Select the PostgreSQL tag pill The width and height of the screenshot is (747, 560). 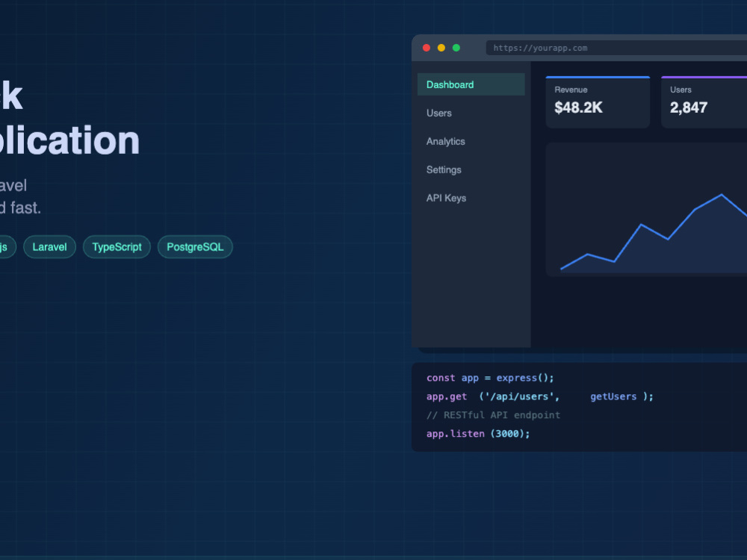[x=195, y=246]
